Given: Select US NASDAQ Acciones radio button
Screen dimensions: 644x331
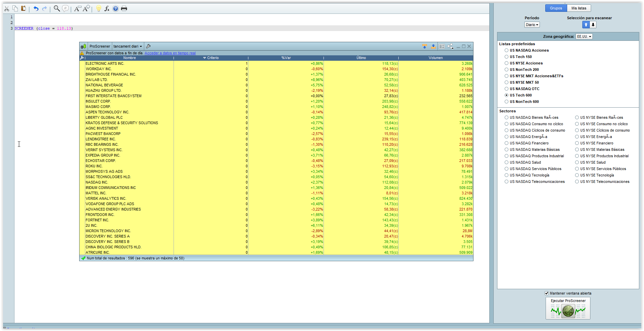Looking at the screenshot, I should point(507,50).
